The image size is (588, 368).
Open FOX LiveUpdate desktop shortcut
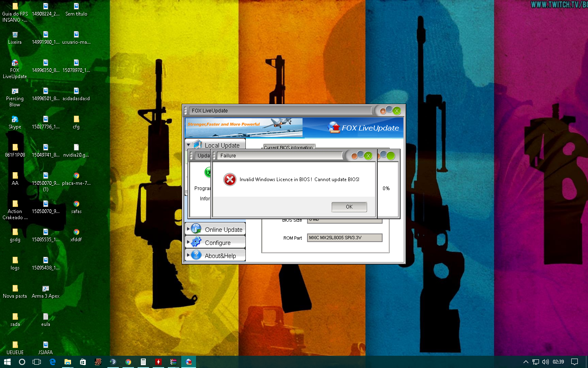pos(15,69)
